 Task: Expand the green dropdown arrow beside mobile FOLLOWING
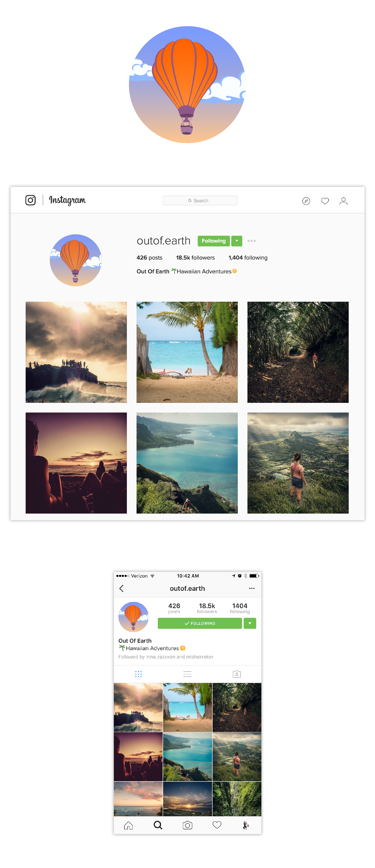click(250, 623)
